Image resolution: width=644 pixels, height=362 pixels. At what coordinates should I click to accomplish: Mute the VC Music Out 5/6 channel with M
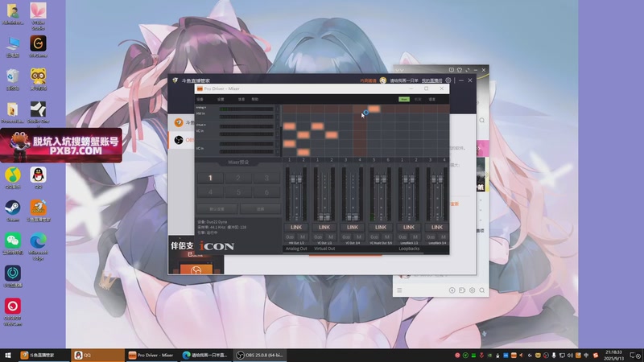tap(387, 237)
